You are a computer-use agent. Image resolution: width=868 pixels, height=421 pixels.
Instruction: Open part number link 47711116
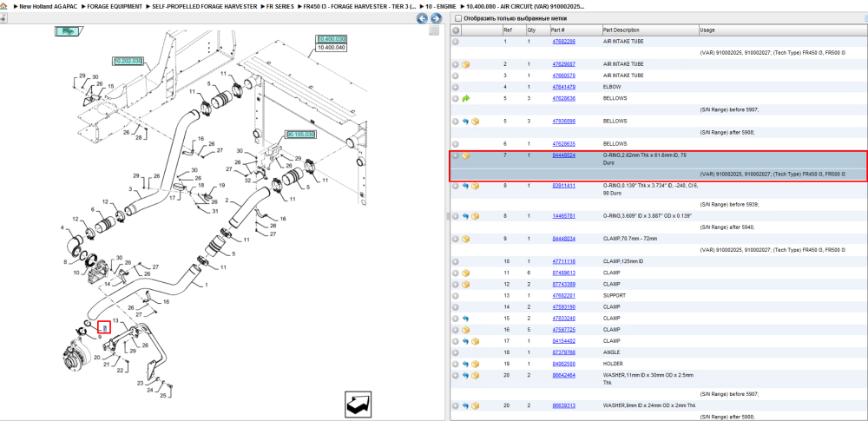[563, 261]
